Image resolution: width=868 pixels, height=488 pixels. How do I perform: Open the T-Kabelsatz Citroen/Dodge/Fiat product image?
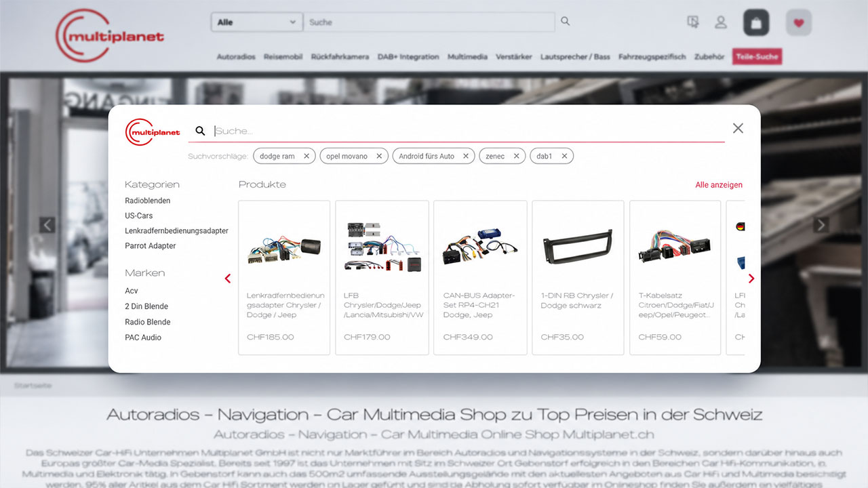tap(675, 247)
